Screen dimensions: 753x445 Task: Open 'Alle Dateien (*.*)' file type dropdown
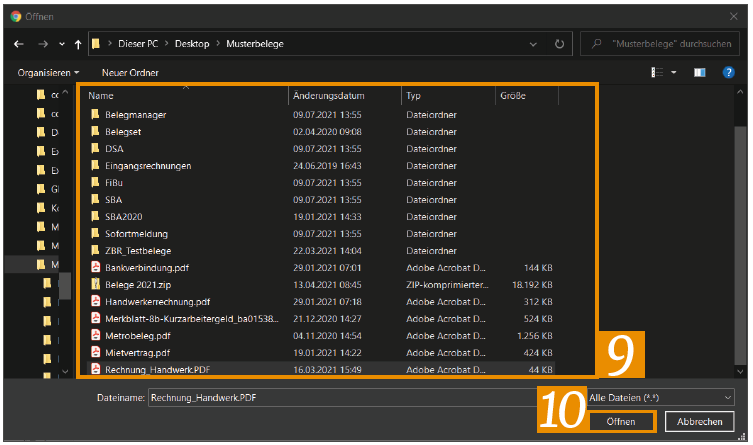pyautogui.click(x=661, y=397)
